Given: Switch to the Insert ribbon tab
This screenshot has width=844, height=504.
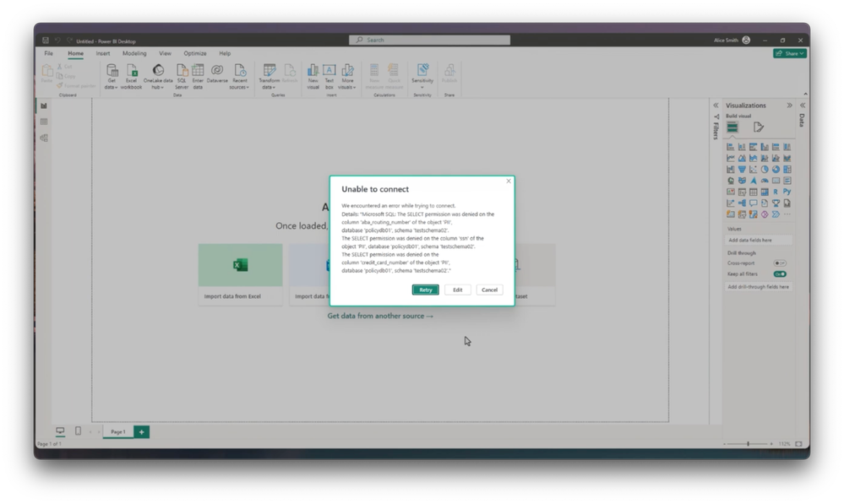Looking at the screenshot, I should pyautogui.click(x=103, y=53).
